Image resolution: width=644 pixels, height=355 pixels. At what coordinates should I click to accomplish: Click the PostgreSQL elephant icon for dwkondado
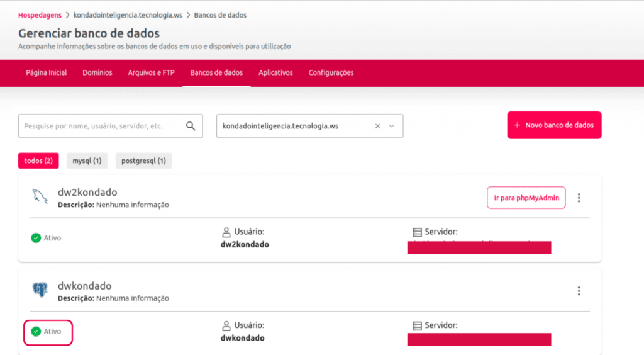[x=40, y=290]
